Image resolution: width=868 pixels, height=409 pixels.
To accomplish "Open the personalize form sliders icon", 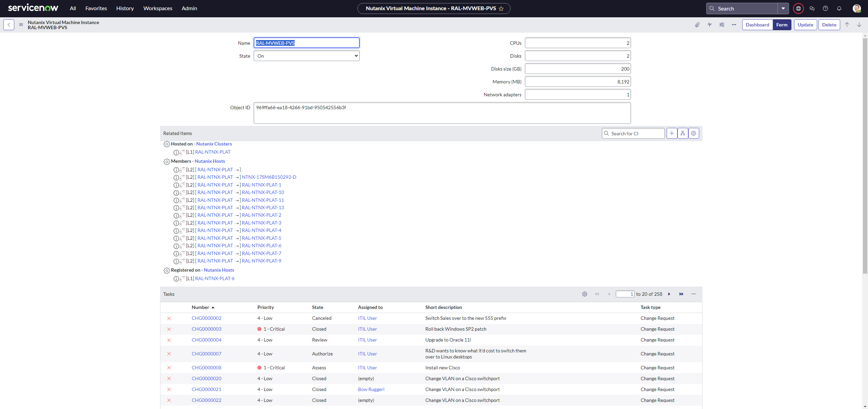I will (722, 25).
